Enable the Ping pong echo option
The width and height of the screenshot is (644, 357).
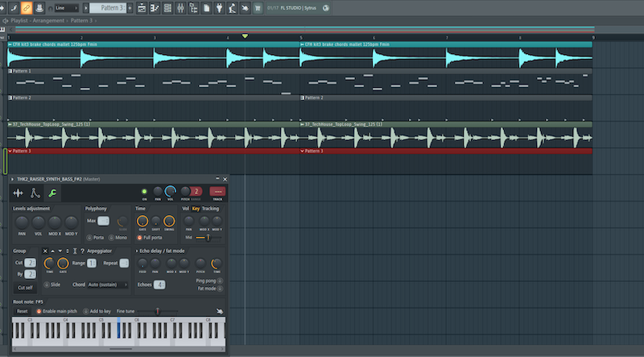click(x=219, y=280)
